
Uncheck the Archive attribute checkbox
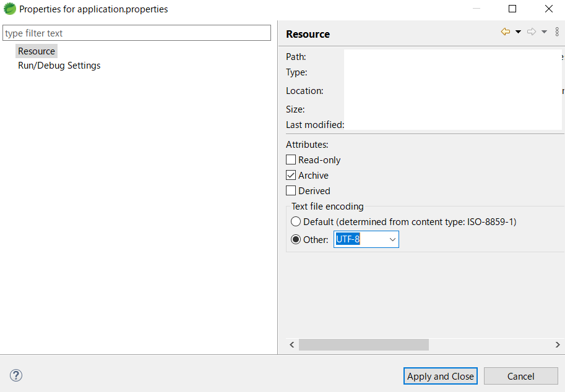point(291,175)
